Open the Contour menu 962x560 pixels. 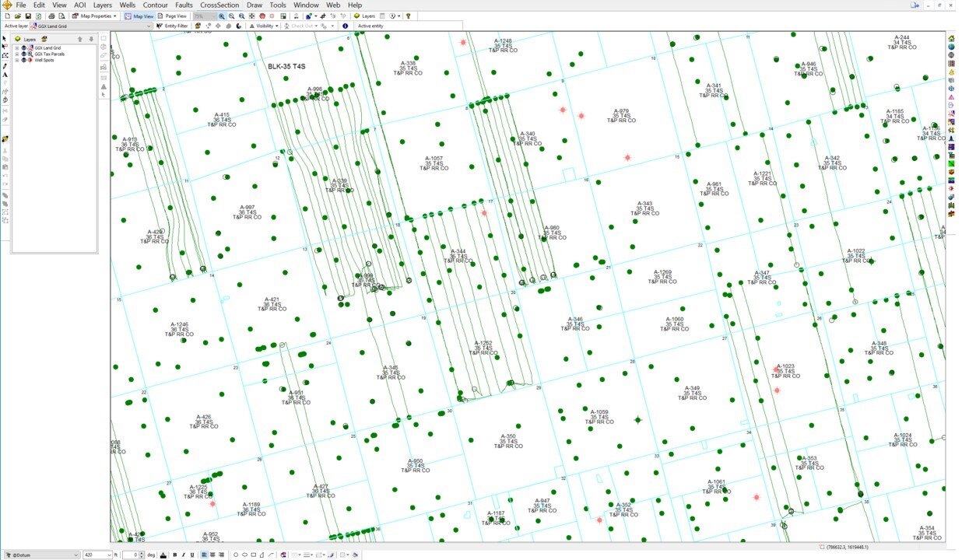tap(156, 5)
